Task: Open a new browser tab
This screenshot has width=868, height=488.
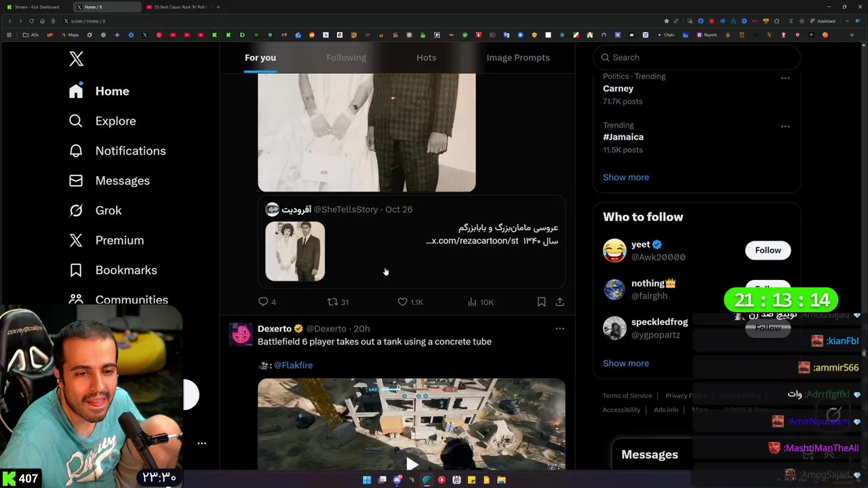Action: pos(218,7)
